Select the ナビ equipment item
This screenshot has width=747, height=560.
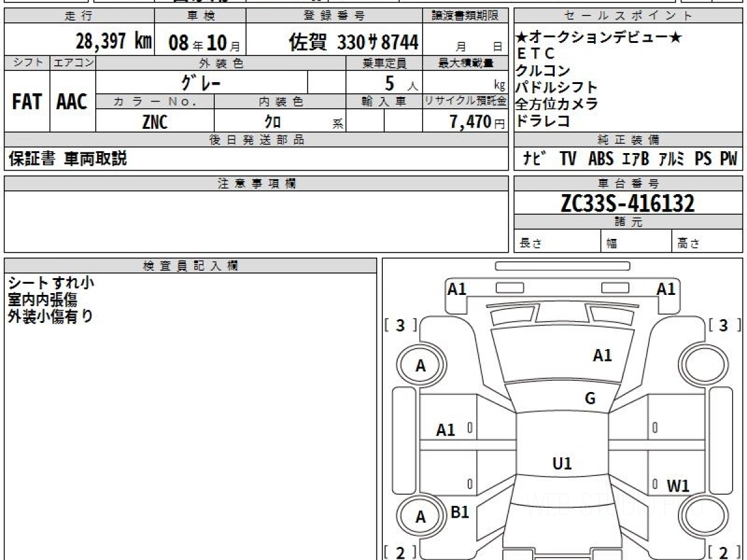tap(533, 159)
